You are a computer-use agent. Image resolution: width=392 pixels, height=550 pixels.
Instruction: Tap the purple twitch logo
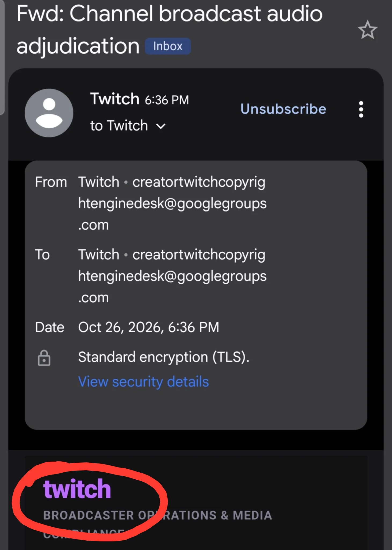coord(77,489)
